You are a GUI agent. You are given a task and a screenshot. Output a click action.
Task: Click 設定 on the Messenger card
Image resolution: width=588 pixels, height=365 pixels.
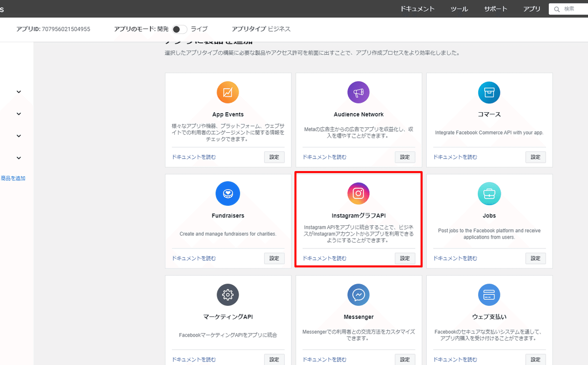405,360
